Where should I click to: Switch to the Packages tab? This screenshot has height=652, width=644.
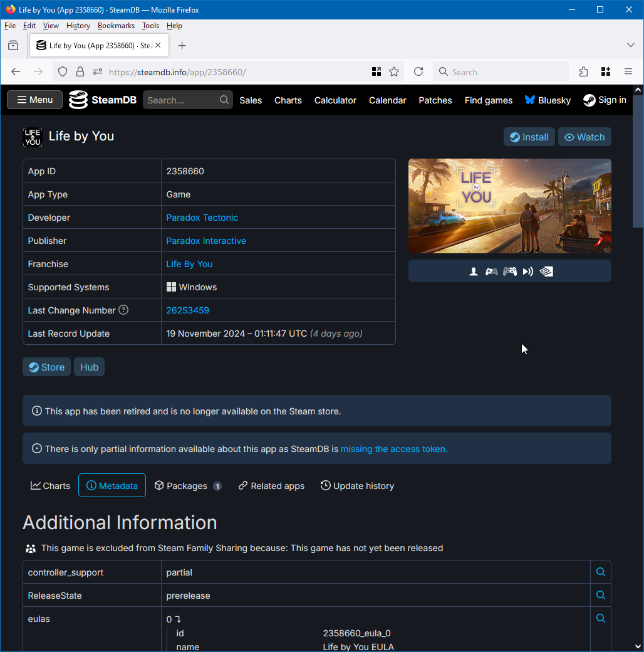pyautogui.click(x=188, y=486)
